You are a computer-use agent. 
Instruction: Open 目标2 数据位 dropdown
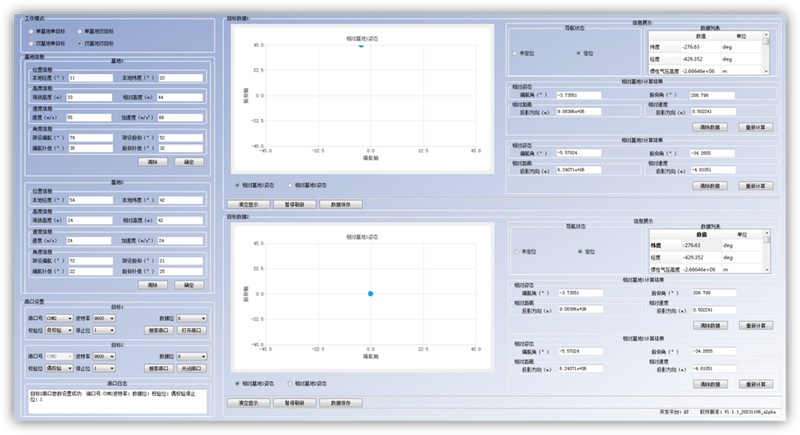pyautogui.click(x=191, y=356)
